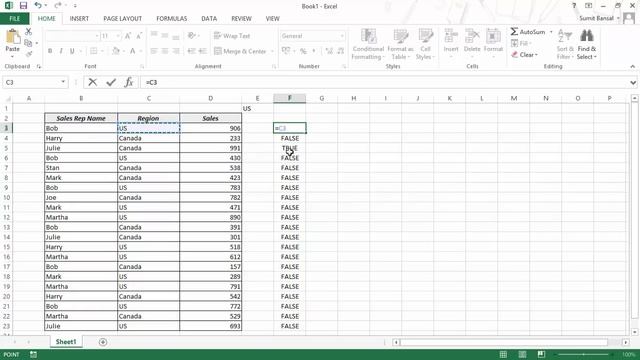Select the Sheet1 worksheet tab

66,342
